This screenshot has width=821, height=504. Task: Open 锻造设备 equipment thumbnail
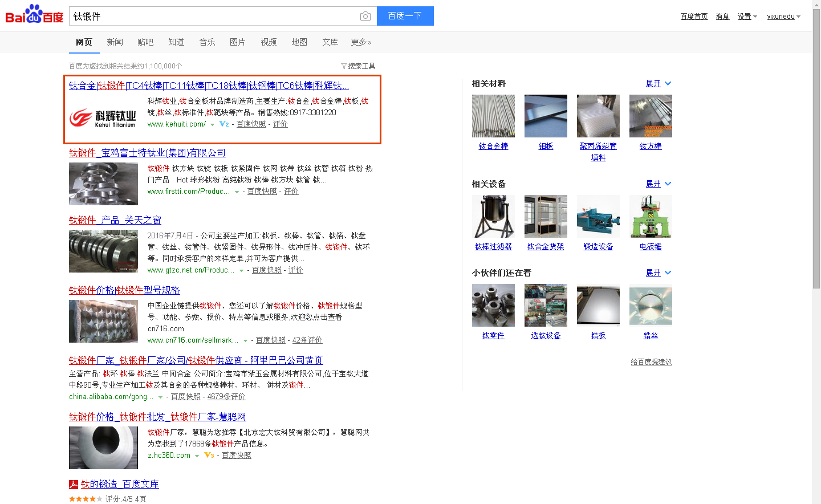pos(598,217)
